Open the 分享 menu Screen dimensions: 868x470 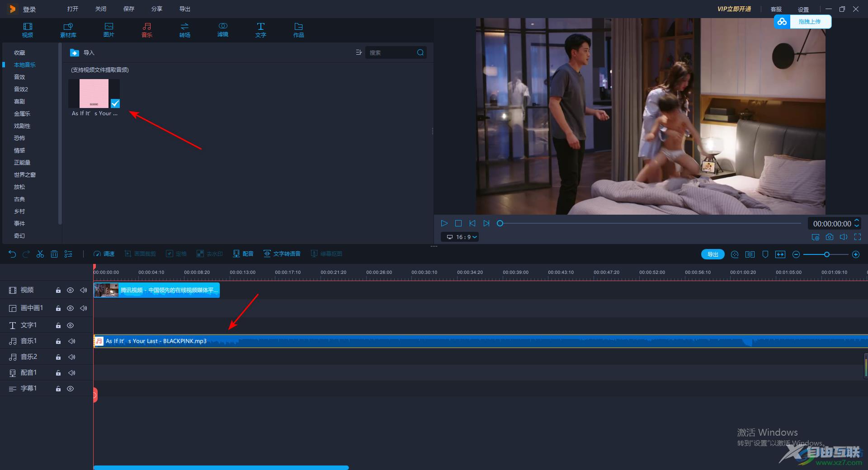pyautogui.click(x=157, y=9)
